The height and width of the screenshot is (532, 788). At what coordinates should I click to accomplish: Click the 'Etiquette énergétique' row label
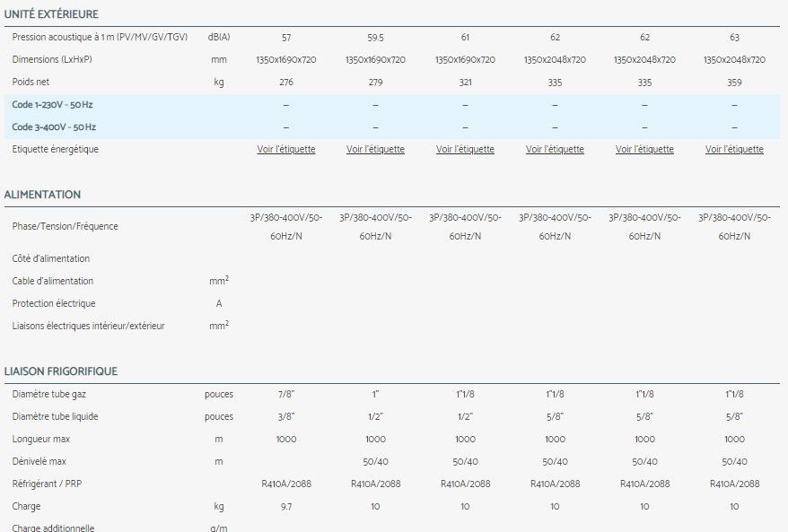click(56, 150)
